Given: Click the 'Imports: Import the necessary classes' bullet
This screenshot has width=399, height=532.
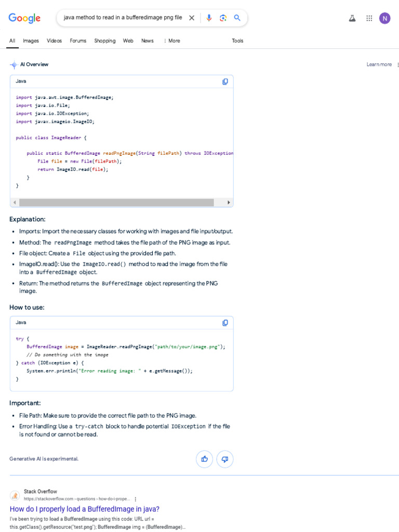Looking at the screenshot, I should pos(126,231).
